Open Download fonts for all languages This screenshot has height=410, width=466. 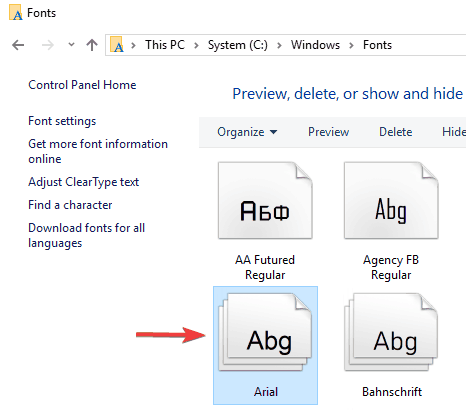[x=86, y=235]
